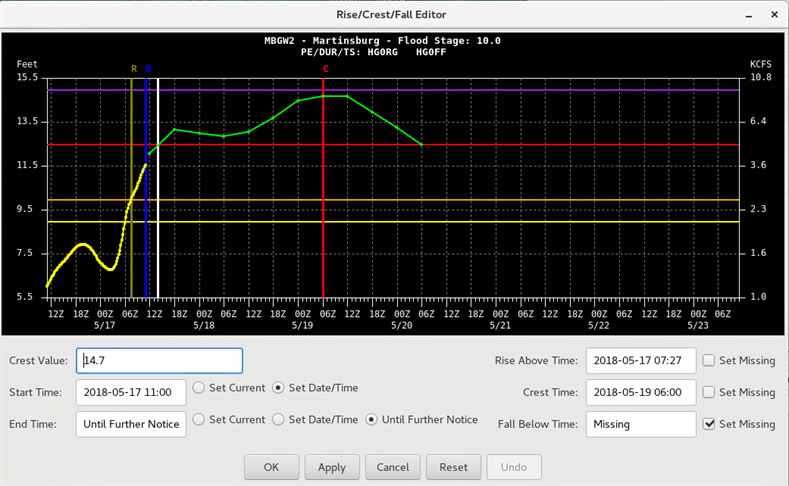The height and width of the screenshot is (486, 789).
Task: Click the Crest Value: label
Action: (38, 361)
